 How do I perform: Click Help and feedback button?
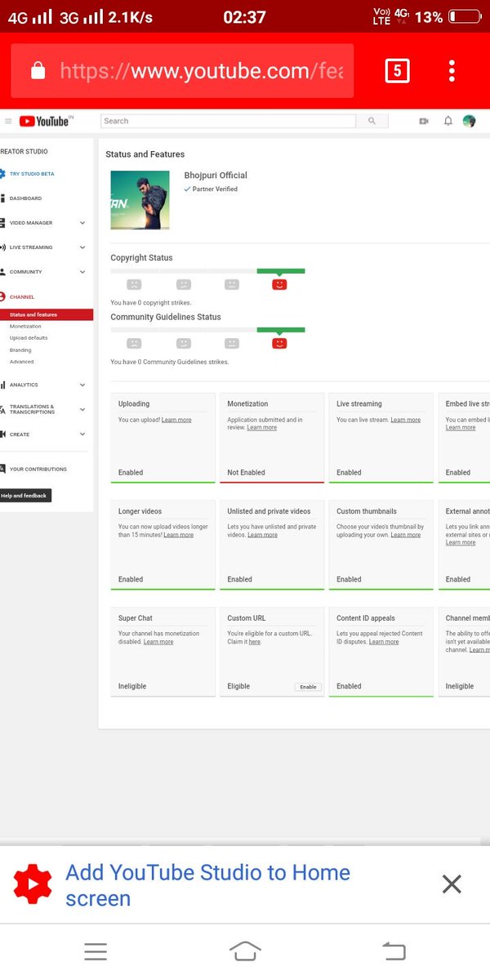click(x=25, y=496)
